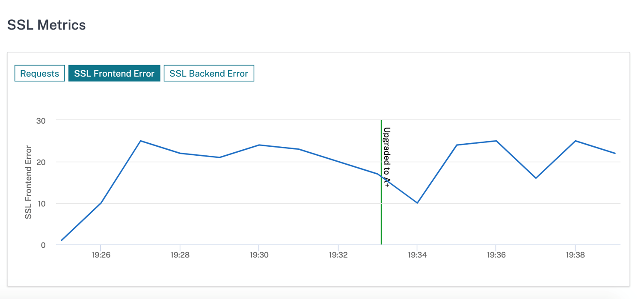644x299 pixels.
Task: Click the line's starting point near zero
Action: pyautogui.click(x=62, y=240)
